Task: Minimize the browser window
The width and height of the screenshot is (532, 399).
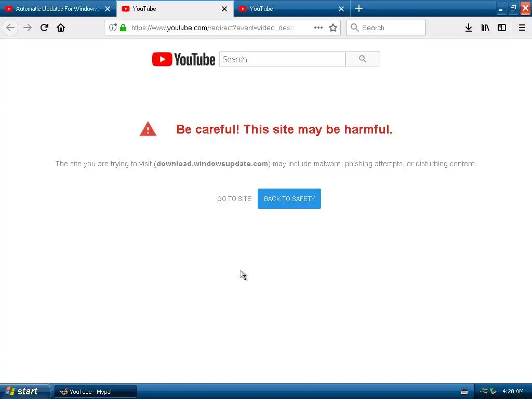Action: coord(500,9)
